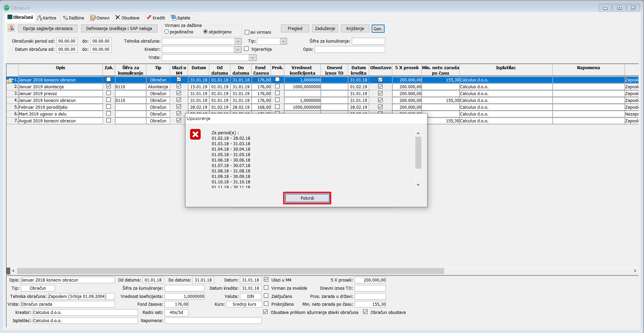Go to the Isplate tab
Viewport: 644px width, 333px height.
[x=181, y=18]
